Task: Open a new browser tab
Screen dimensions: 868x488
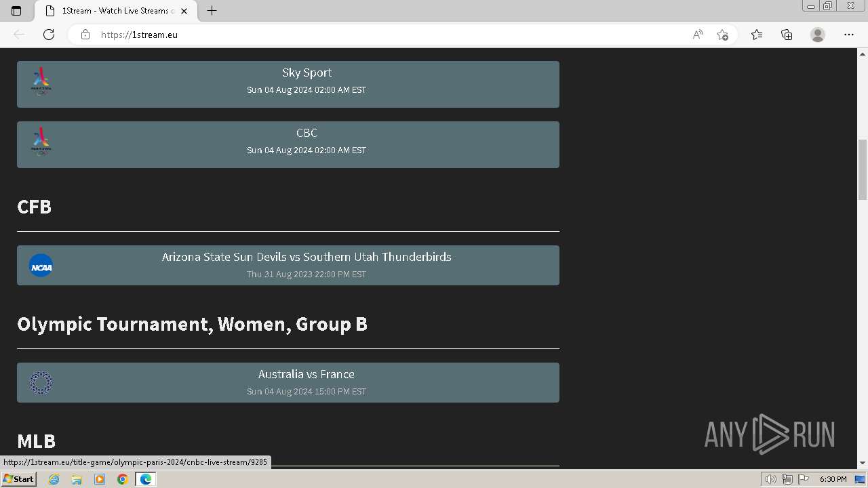Action: (212, 11)
